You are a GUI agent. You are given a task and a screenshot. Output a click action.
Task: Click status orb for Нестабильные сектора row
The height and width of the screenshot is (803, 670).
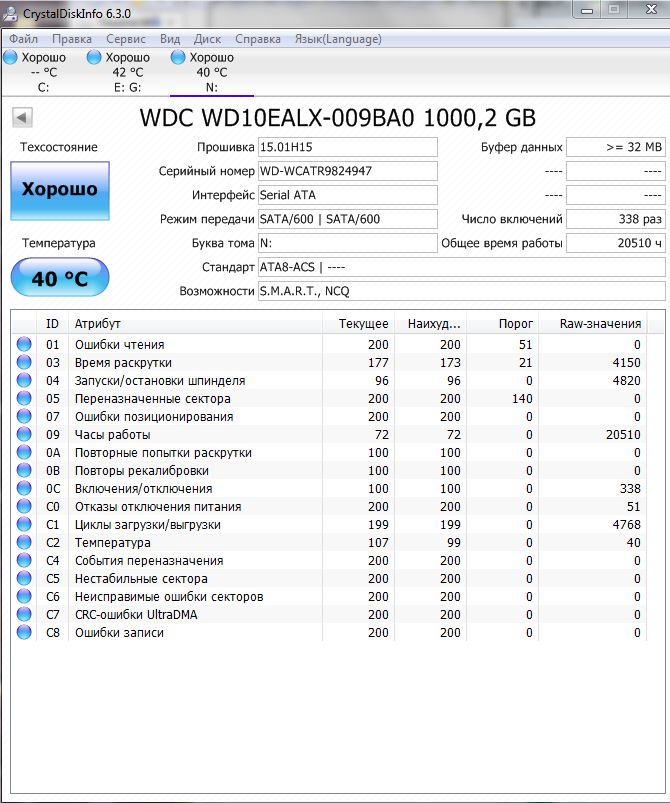[x=24, y=578]
